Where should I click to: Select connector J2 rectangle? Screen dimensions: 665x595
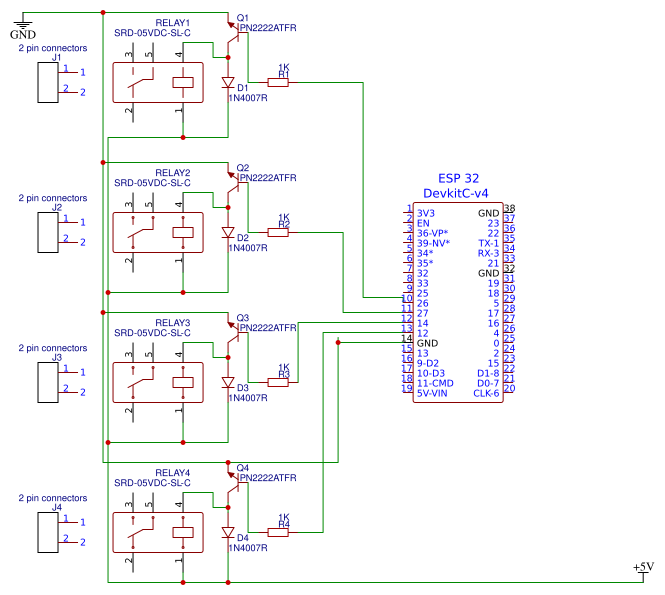[x=48, y=232]
